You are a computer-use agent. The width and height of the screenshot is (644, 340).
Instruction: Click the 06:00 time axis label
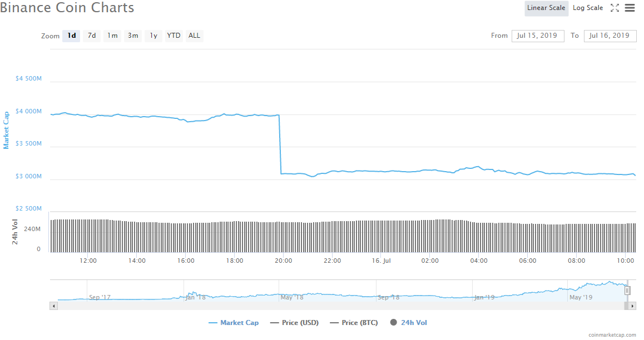tap(528, 261)
